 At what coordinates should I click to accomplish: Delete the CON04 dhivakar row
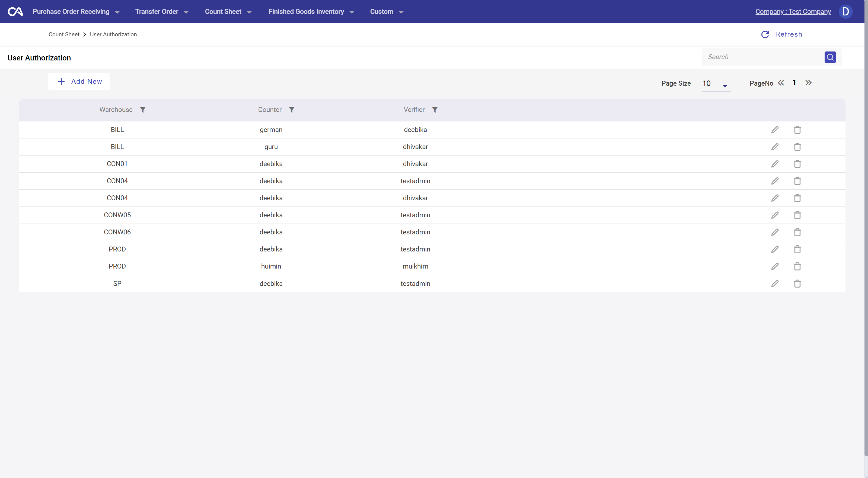click(797, 198)
